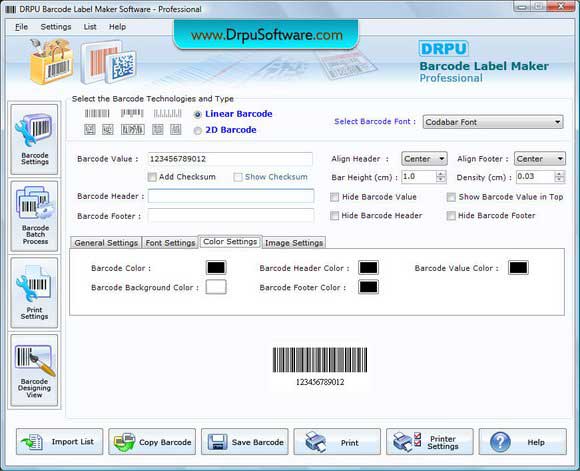This screenshot has width=580, height=471.
Task: Open Barcode Batch Process panel
Action: (34, 216)
